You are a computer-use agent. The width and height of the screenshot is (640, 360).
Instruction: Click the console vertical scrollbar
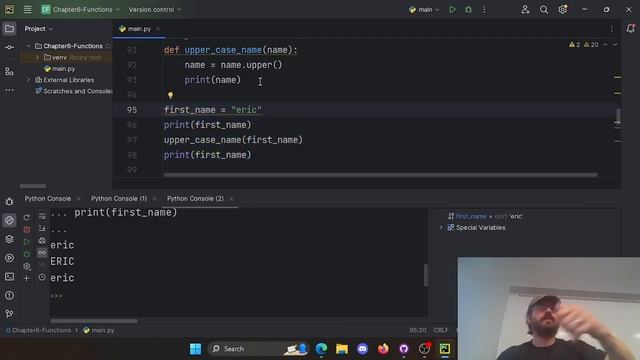pos(426,276)
